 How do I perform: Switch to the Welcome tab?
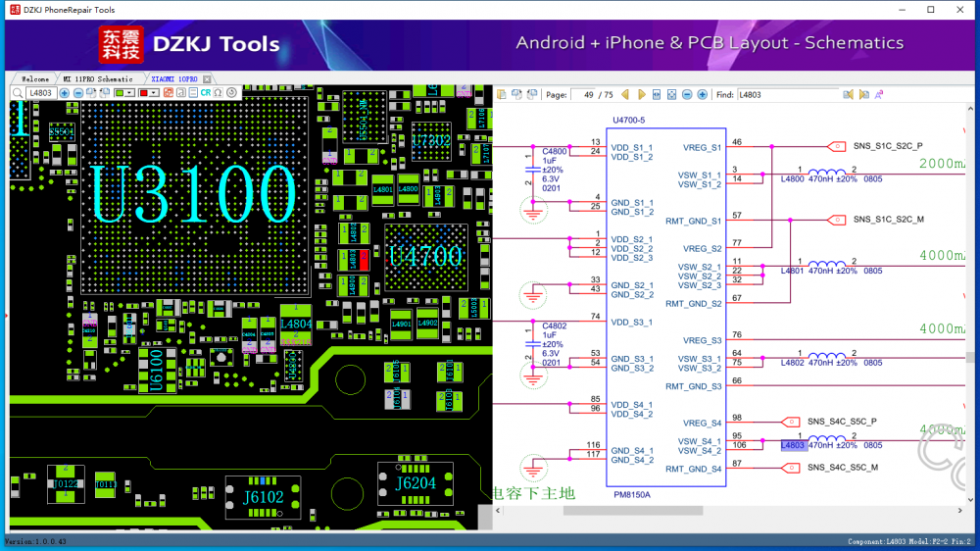tap(34, 78)
